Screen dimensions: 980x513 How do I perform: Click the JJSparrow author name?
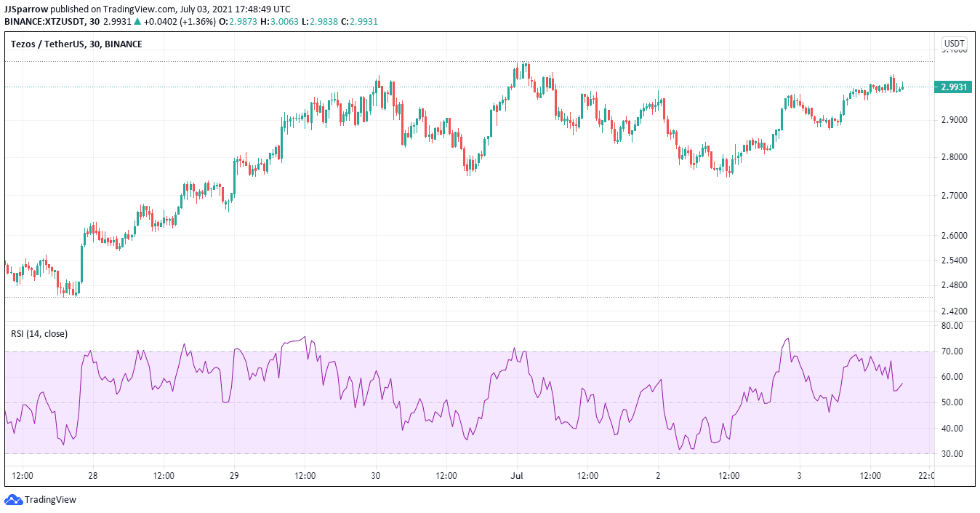tap(26, 9)
